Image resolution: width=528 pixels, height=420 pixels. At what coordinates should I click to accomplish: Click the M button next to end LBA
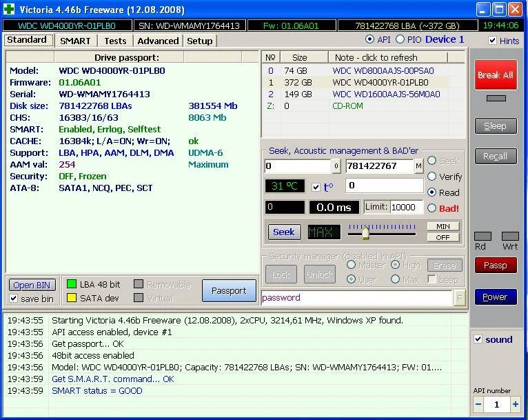click(418, 166)
